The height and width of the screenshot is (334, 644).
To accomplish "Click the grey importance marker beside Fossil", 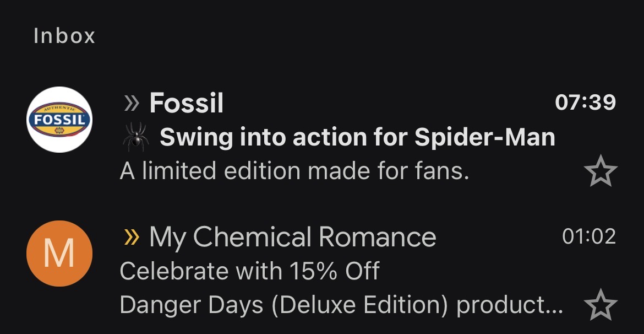I will click(132, 103).
